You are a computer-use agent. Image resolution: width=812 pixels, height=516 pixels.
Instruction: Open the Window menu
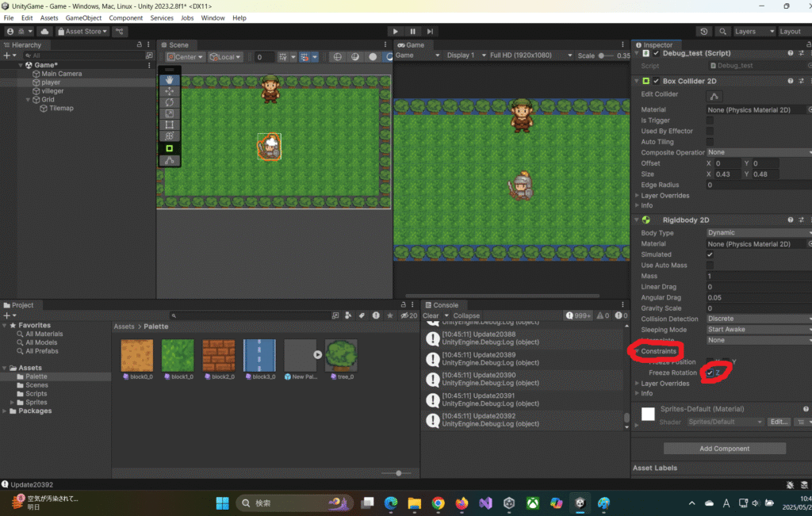click(x=213, y=17)
